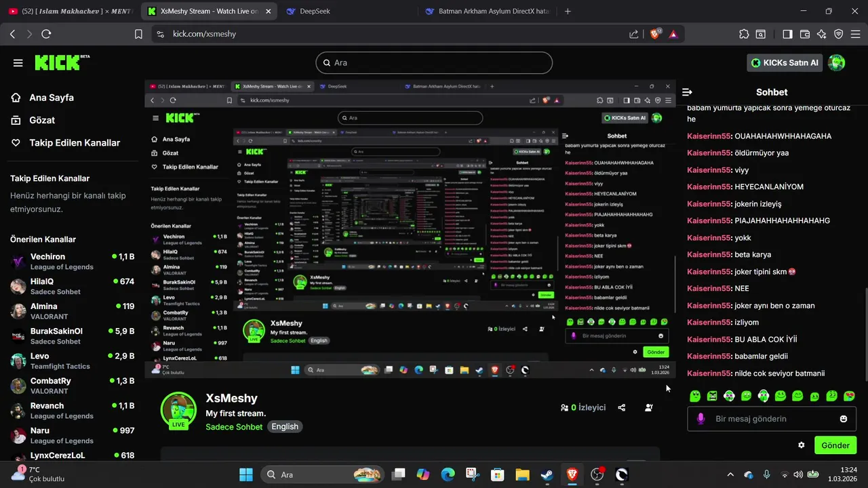Open Almina recommended channel
The height and width of the screenshot is (488, 868).
tap(72, 311)
